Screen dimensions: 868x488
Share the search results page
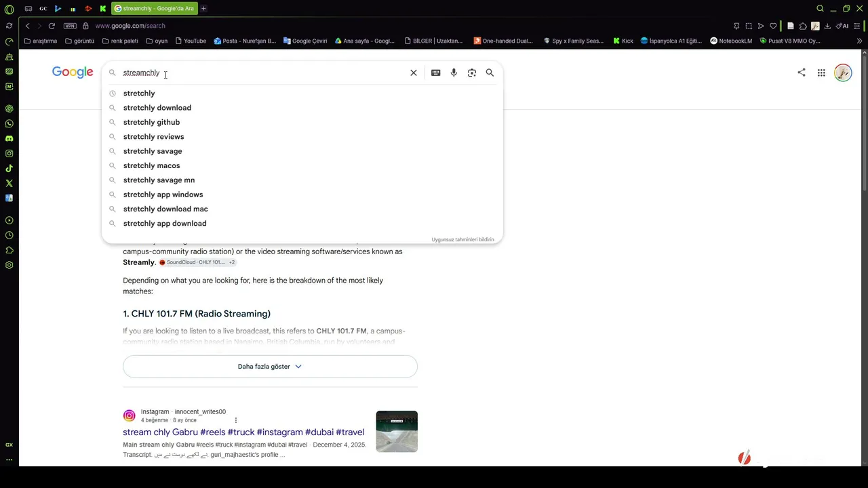click(802, 73)
